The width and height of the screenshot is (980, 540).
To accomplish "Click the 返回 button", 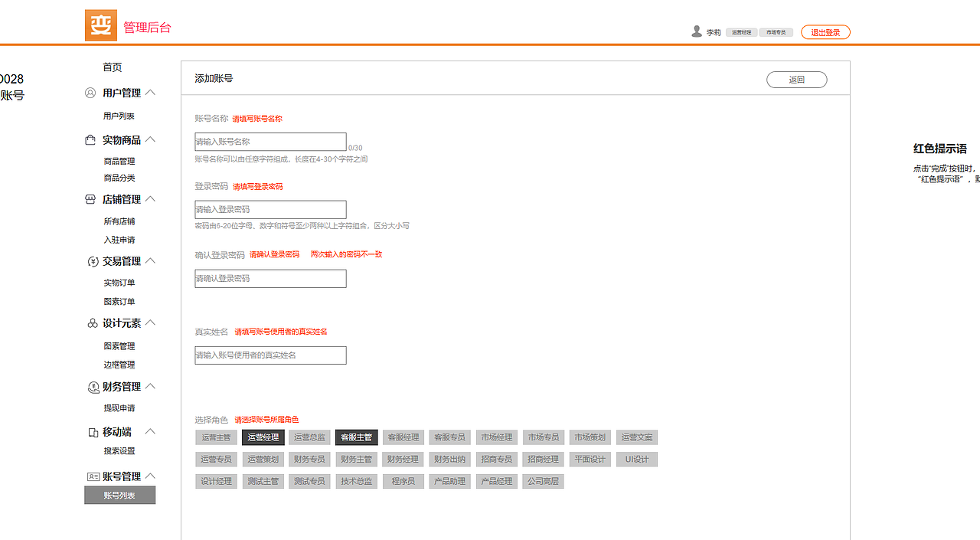I will pyautogui.click(x=797, y=80).
